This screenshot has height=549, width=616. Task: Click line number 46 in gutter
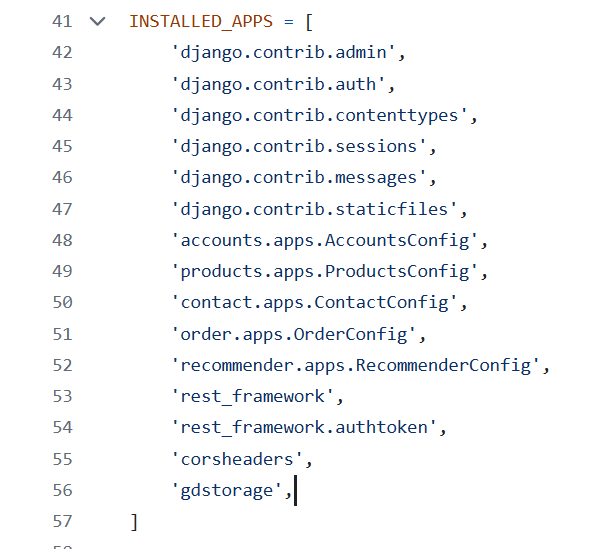click(x=62, y=178)
